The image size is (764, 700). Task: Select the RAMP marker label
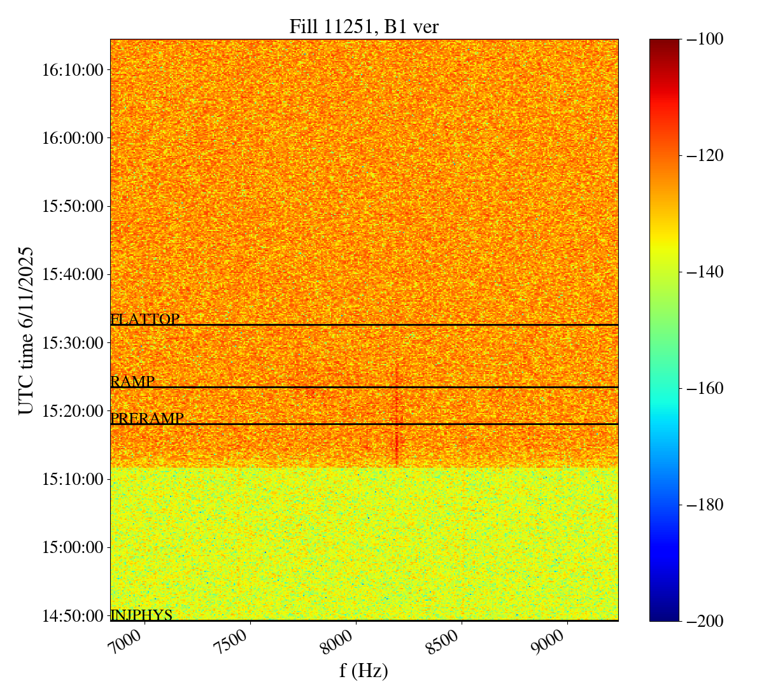point(132,382)
